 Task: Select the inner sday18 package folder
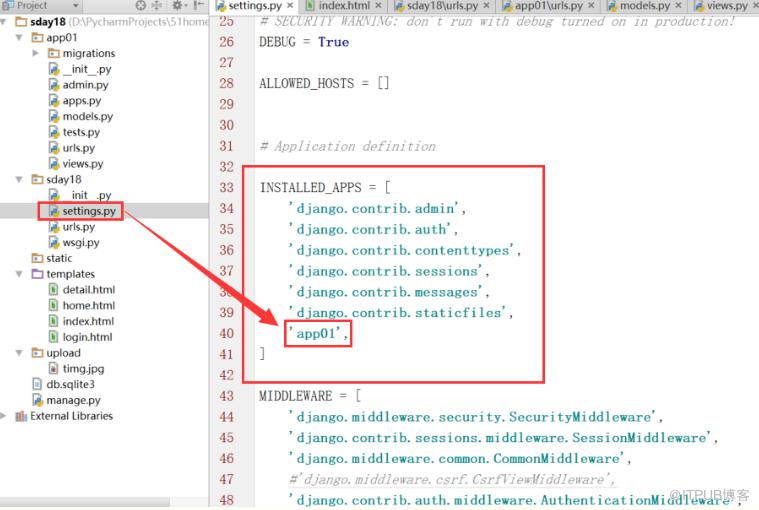tap(56, 179)
